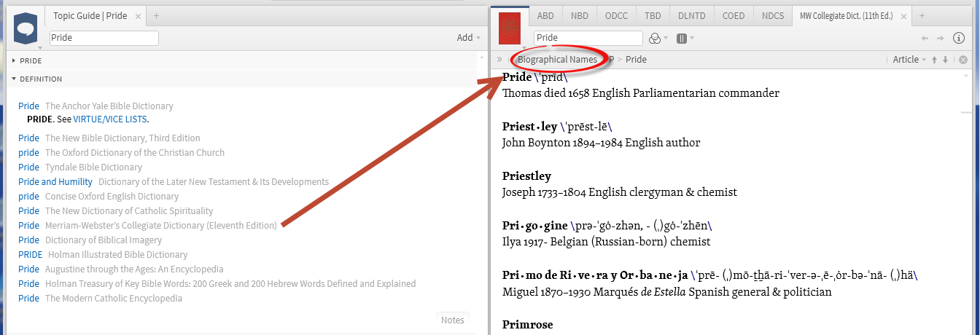Open the Add dropdown in the Topic Guide
This screenshot has height=335, width=980.
pyautogui.click(x=468, y=38)
